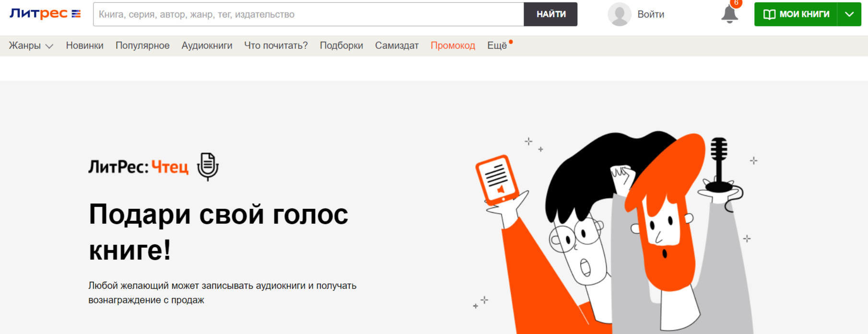Viewport: 868px width, 334px height.
Task: Click the notification count badge
Action: 736,3
